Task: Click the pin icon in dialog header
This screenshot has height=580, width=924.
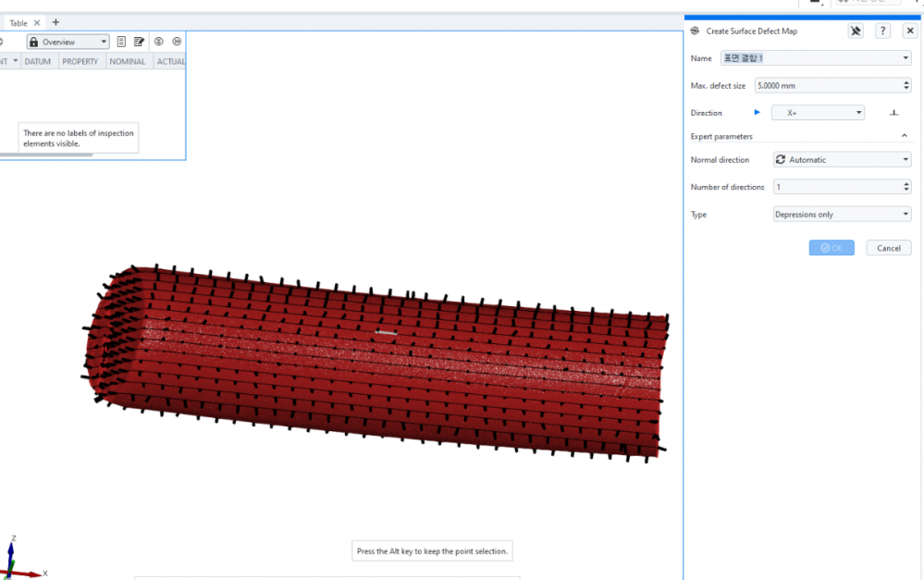Action: point(856,31)
